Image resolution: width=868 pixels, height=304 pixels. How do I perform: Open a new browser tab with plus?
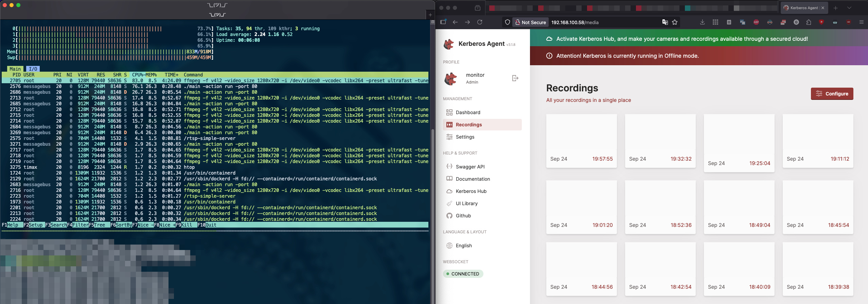[x=836, y=8]
